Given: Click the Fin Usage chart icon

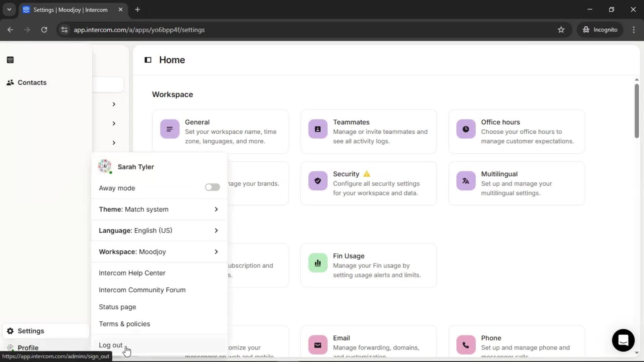Looking at the screenshot, I should coord(318,263).
